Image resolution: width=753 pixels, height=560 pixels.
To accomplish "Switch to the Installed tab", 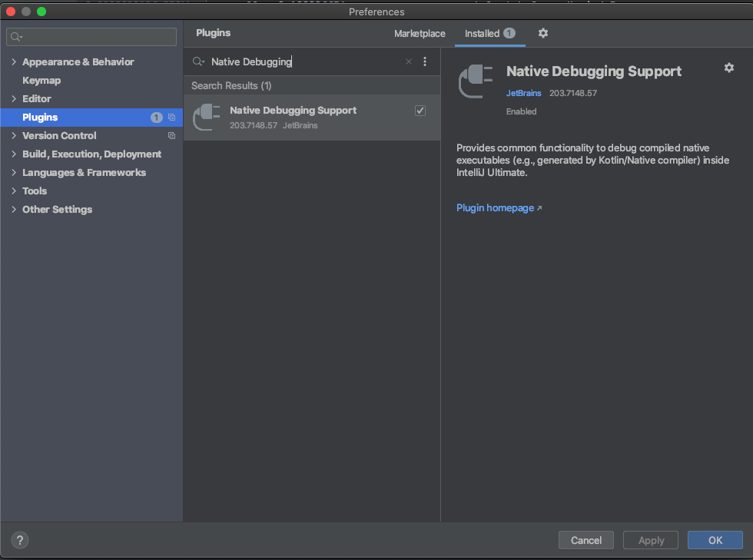I will (489, 33).
